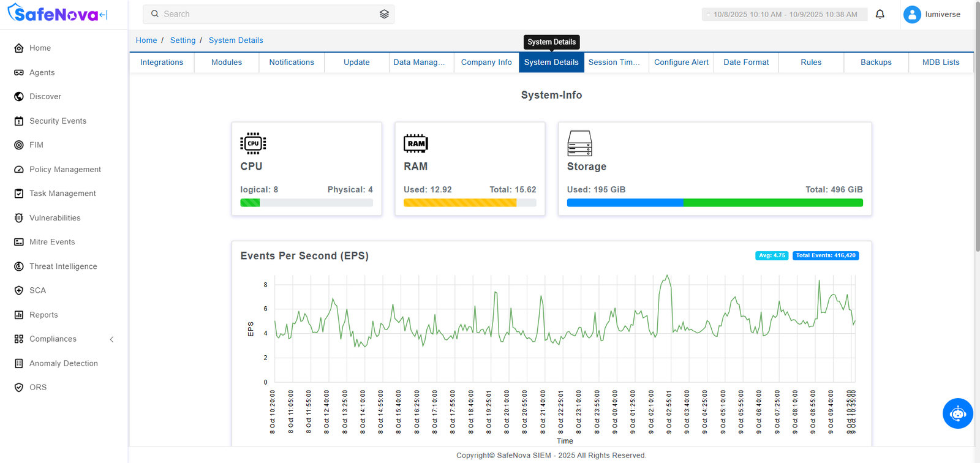Viewport: 980px width, 463px height.
Task: Click the Setting breadcrumb link
Action: [183, 40]
